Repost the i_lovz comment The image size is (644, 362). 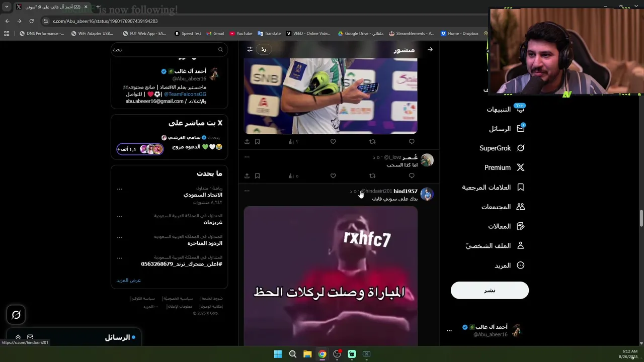(372, 176)
